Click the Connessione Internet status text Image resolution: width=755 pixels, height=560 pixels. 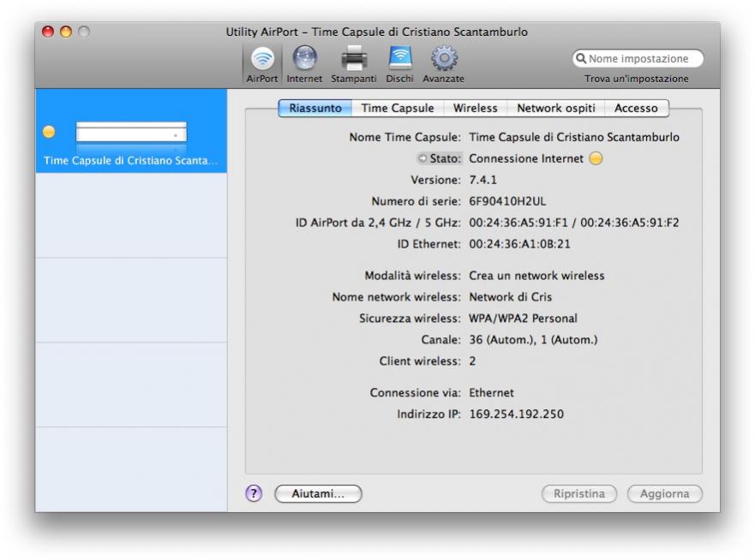(x=526, y=158)
